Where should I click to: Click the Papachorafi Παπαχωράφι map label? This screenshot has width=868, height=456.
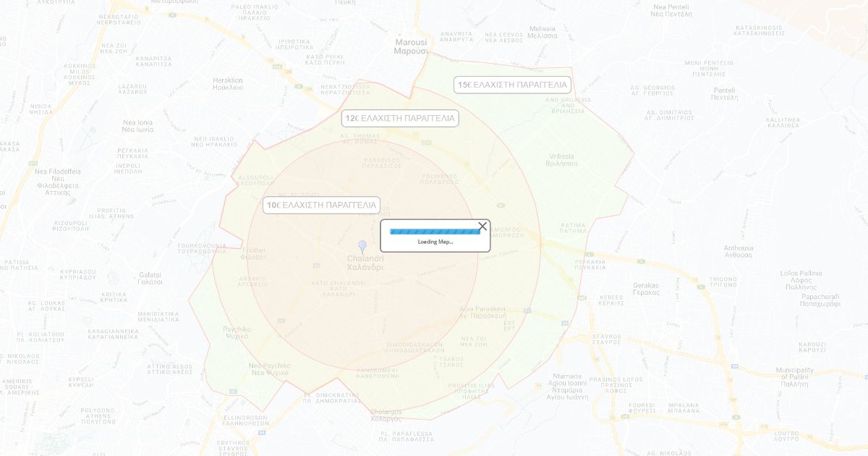[x=820, y=300]
